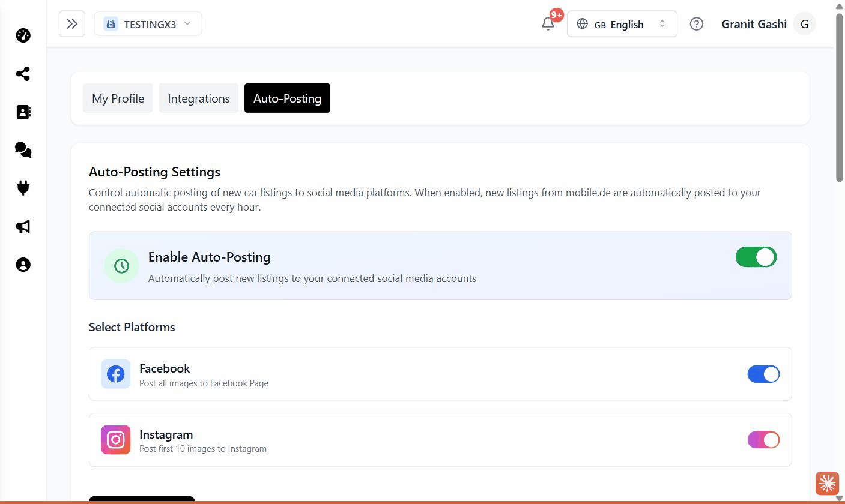Expand the sidebar with double-chevron button

[x=72, y=24]
